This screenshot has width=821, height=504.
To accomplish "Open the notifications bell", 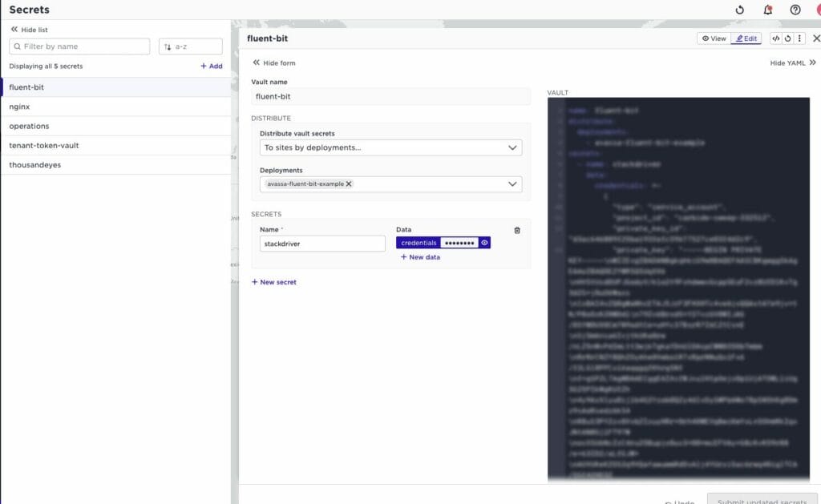I will 767,10.
